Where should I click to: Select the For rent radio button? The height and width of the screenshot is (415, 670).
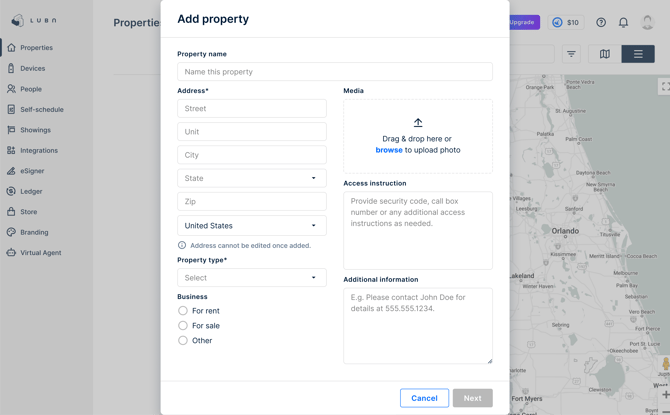pos(183,311)
